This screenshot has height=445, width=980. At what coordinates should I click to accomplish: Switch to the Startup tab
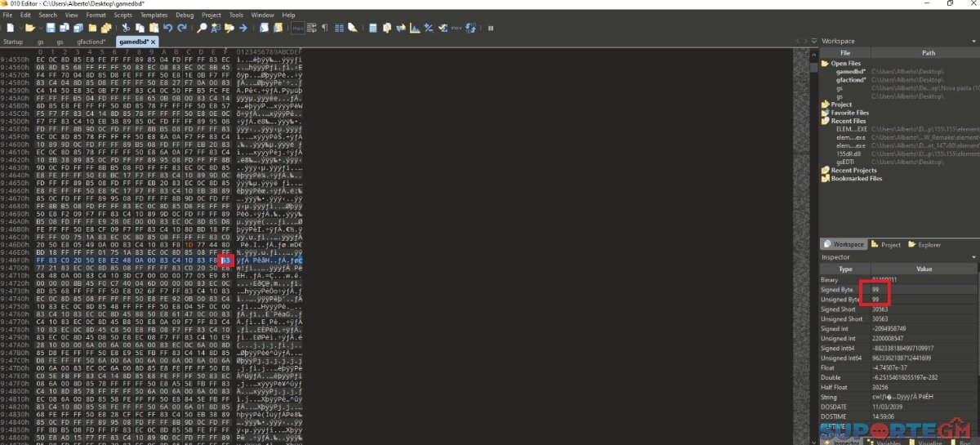(x=13, y=41)
